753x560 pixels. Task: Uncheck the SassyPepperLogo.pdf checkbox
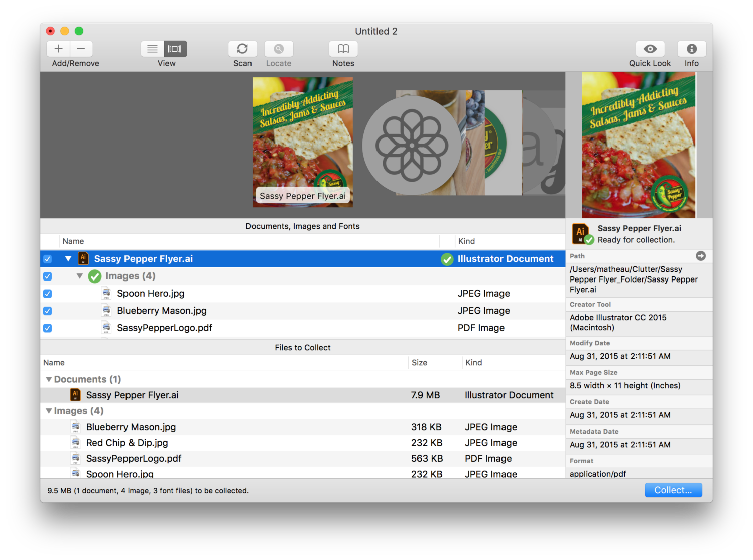[x=47, y=328]
